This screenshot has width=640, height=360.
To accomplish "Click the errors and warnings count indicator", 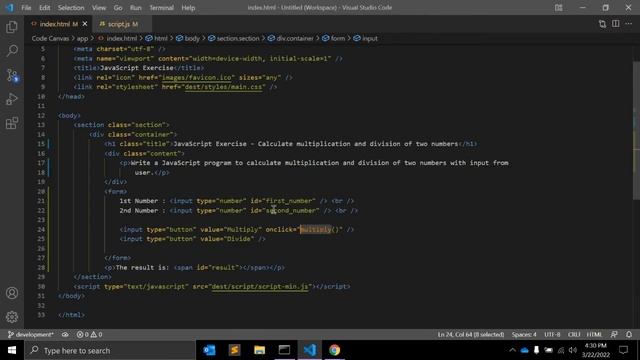I will 89,334.
